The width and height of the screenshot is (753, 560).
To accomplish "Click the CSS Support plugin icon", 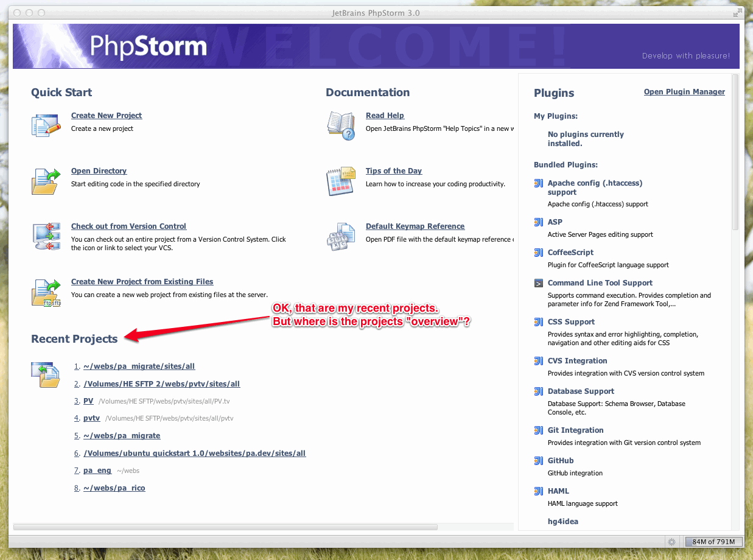I will point(538,322).
